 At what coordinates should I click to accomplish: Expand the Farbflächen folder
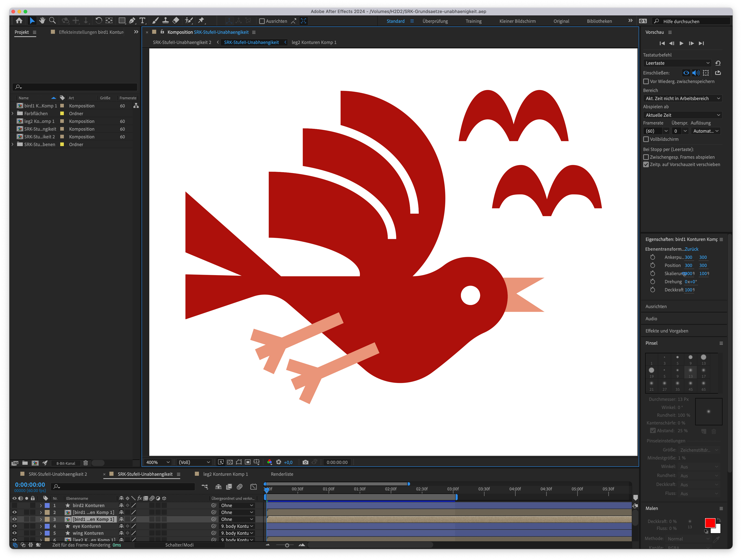[12, 113]
